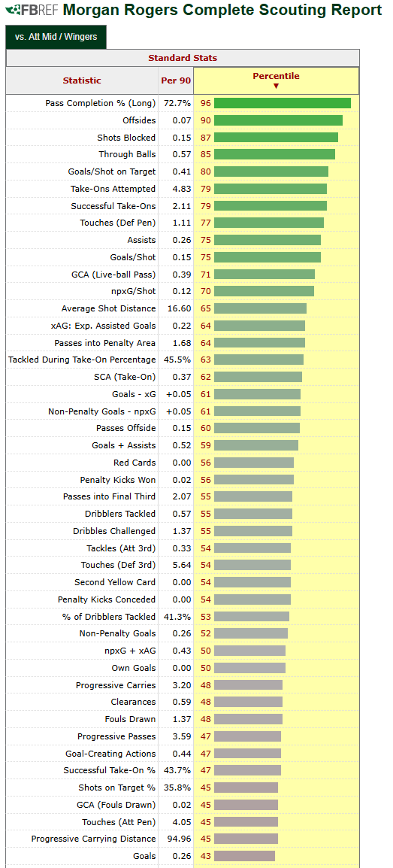Click the Standard Stats table title
393x868 pixels.
point(183,58)
